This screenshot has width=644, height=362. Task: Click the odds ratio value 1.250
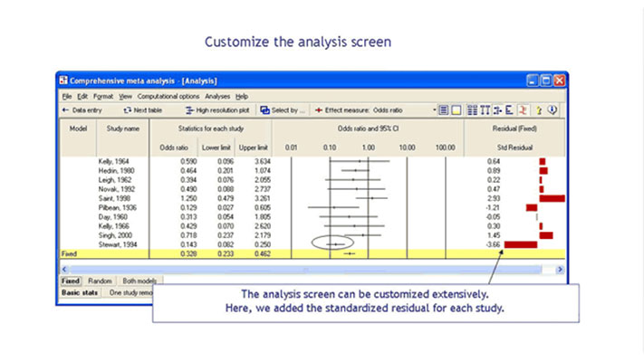point(188,199)
